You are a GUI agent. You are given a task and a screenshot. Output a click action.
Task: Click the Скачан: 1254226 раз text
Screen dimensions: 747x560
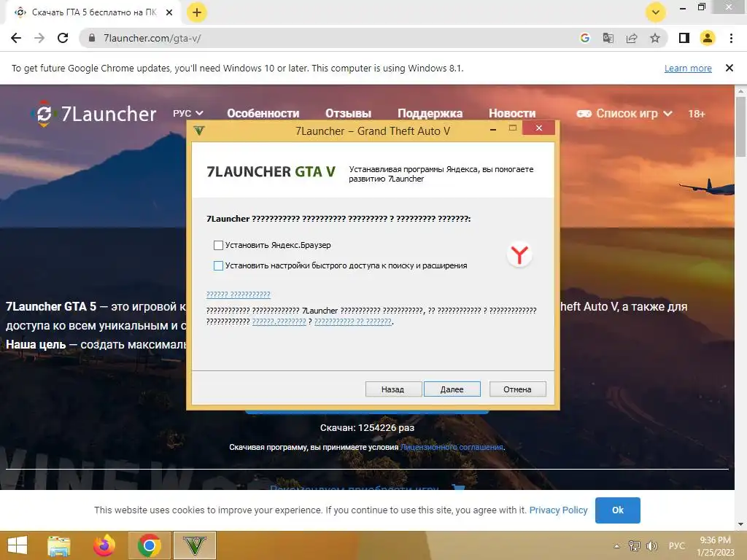click(367, 427)
